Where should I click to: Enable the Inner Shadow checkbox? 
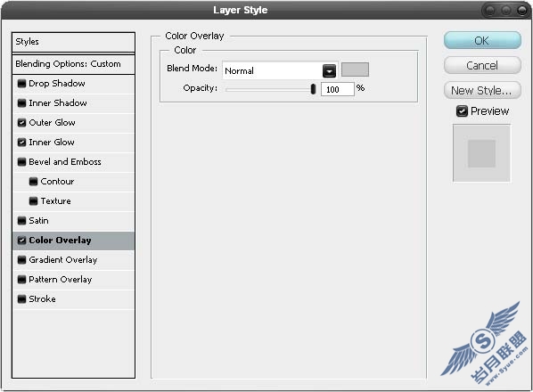pos(21,103)
